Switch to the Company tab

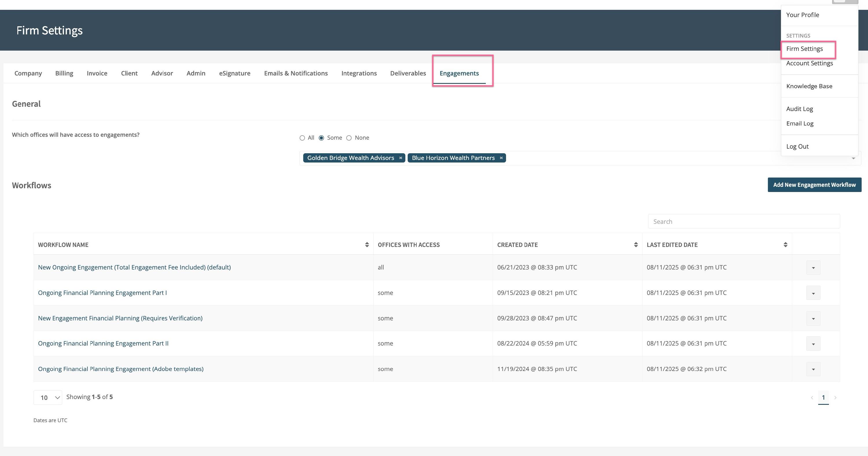(x=28, y=73)
